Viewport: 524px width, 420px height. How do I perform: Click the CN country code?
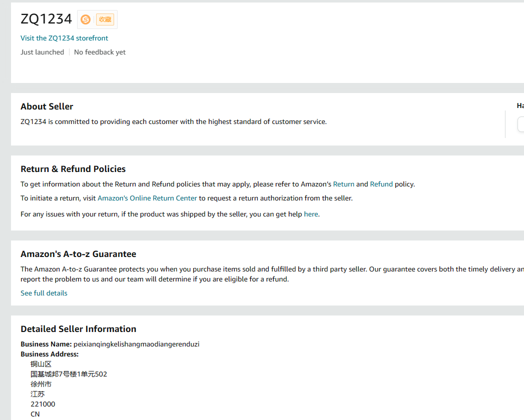click(35, 414)
